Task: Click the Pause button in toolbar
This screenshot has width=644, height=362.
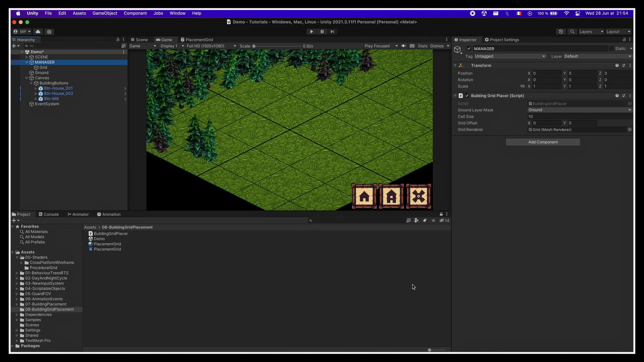Action: point(322,32)
